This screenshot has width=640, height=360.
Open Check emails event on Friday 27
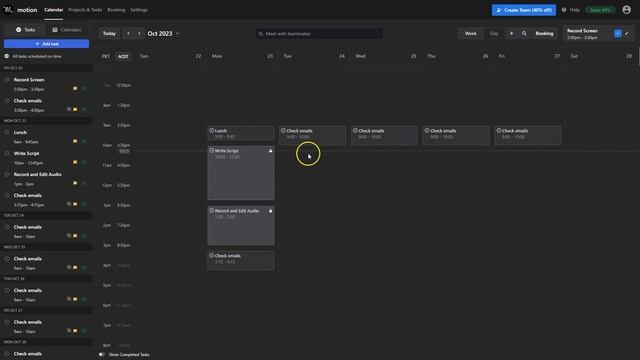tap(528, 136)
